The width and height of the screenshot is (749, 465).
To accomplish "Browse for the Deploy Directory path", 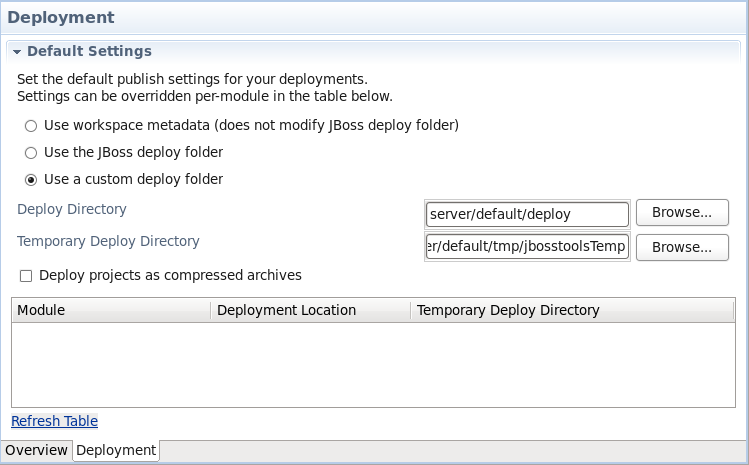I will (x=681, y=213).
